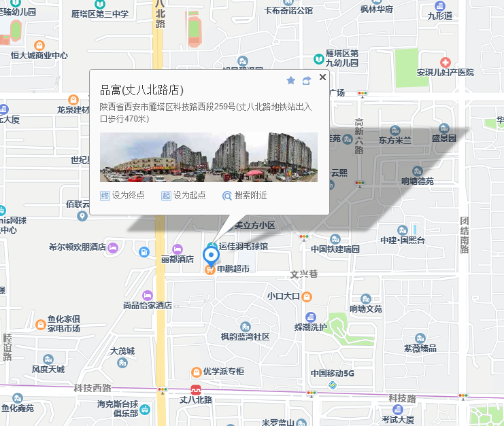The width and height of the screenshot is (504, 426).
Task: Open the street view panorama thumbnail
Action: [209, 158]
